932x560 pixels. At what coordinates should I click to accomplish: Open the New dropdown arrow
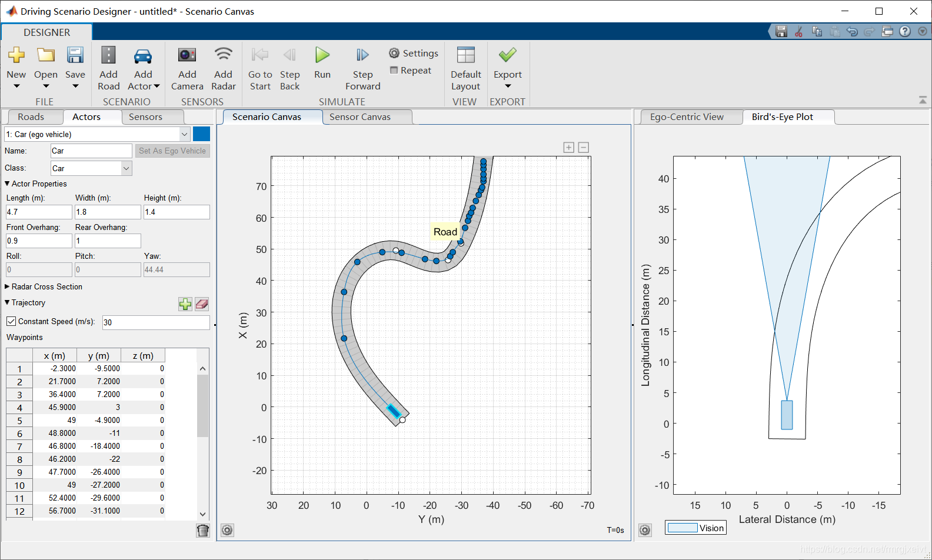click(16, 86)
